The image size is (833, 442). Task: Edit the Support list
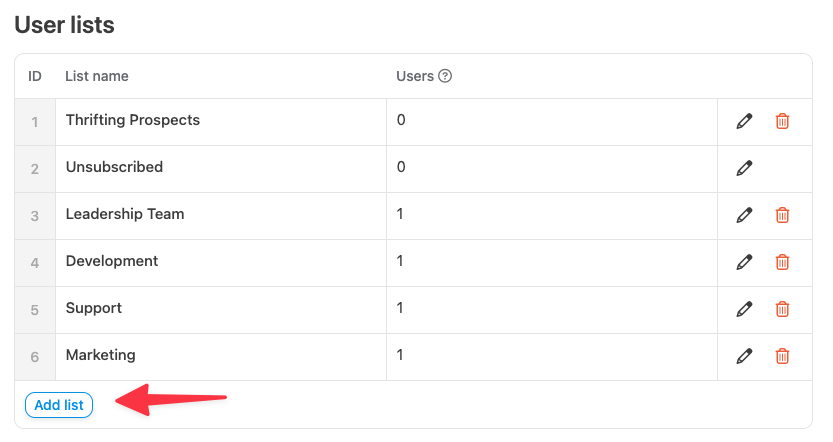pyautogui.click(x=744, y=309)
